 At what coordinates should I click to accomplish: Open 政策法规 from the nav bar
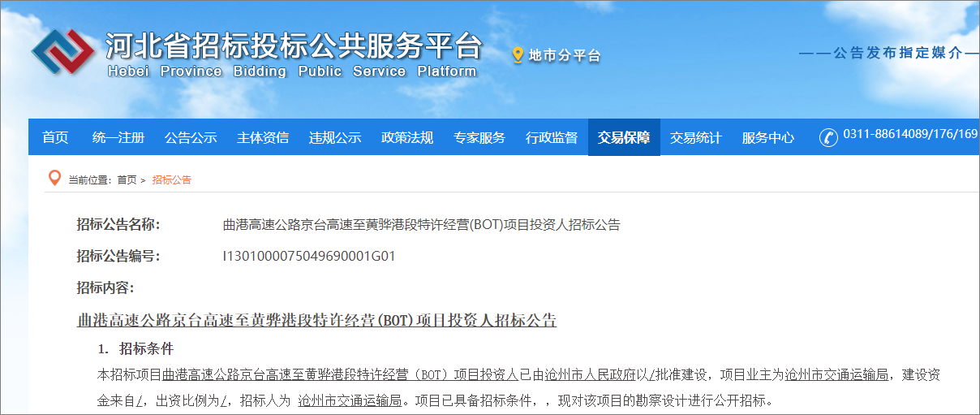[407, 137]
